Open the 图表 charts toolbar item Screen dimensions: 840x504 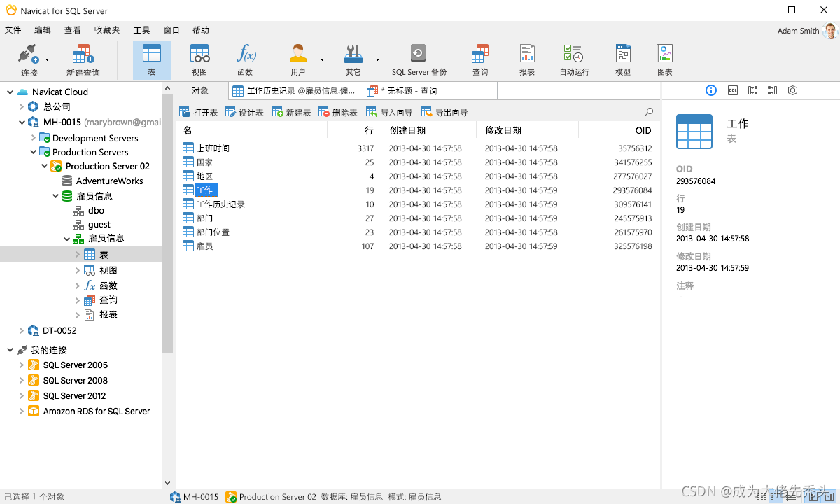click(x=665, y=60)
